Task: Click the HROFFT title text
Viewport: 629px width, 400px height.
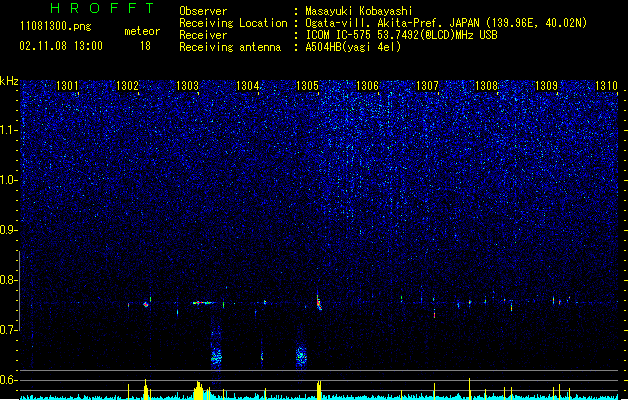Action: click(103, 8)
